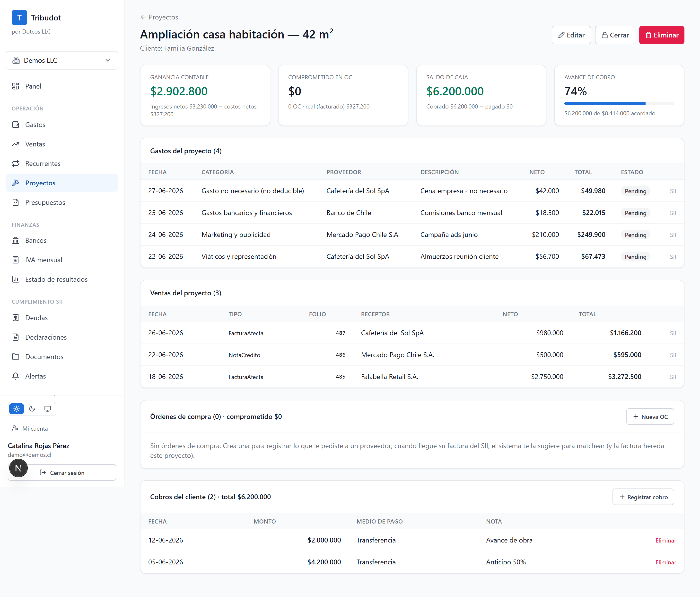
Task: Enable dark mode with moon toggle
Action: [32, 409]
